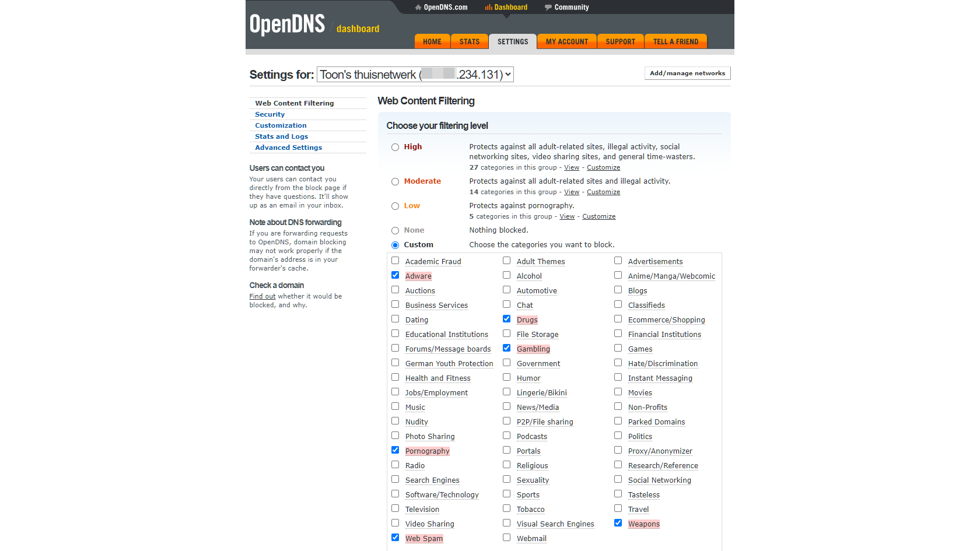Image resolution: width=980 pixels, height=551 pixels.
Task: Uncheck the Gambling checkbox
Action: point(507,348)
